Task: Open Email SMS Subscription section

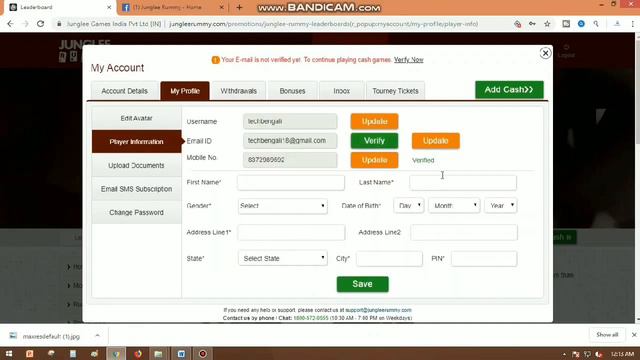Action: point(136,189)
